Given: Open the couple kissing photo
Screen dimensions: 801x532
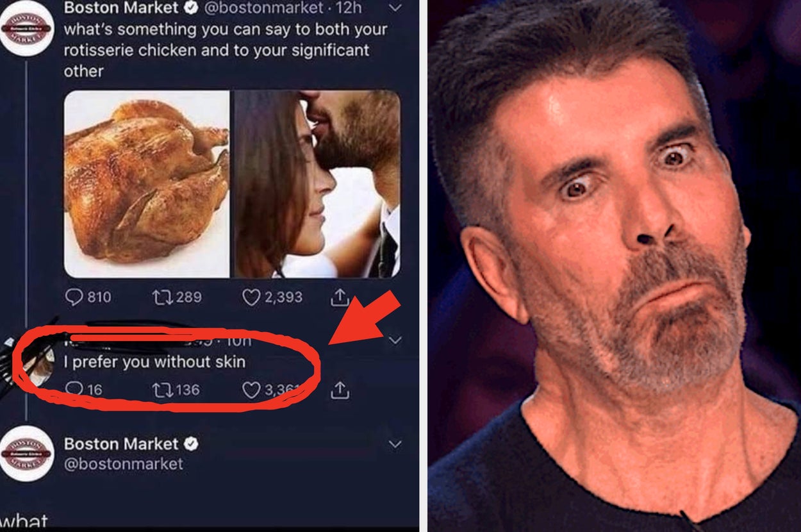Looking at the screenshot, I should tap(317, 183).
